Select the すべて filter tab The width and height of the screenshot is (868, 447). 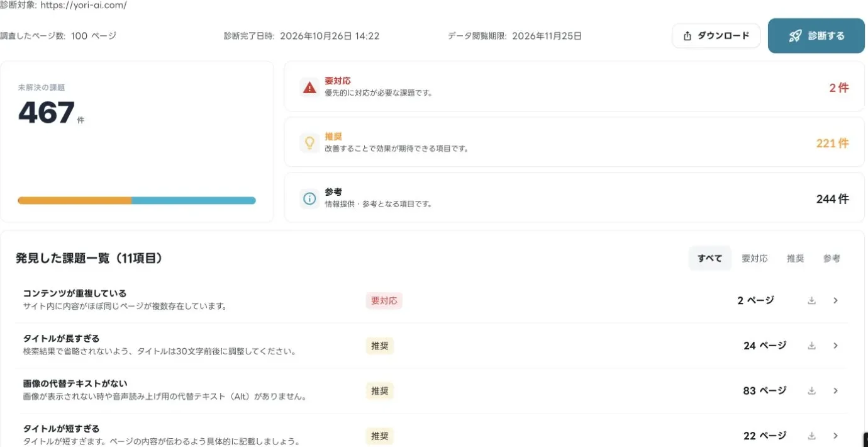click(x=709, y=258)
